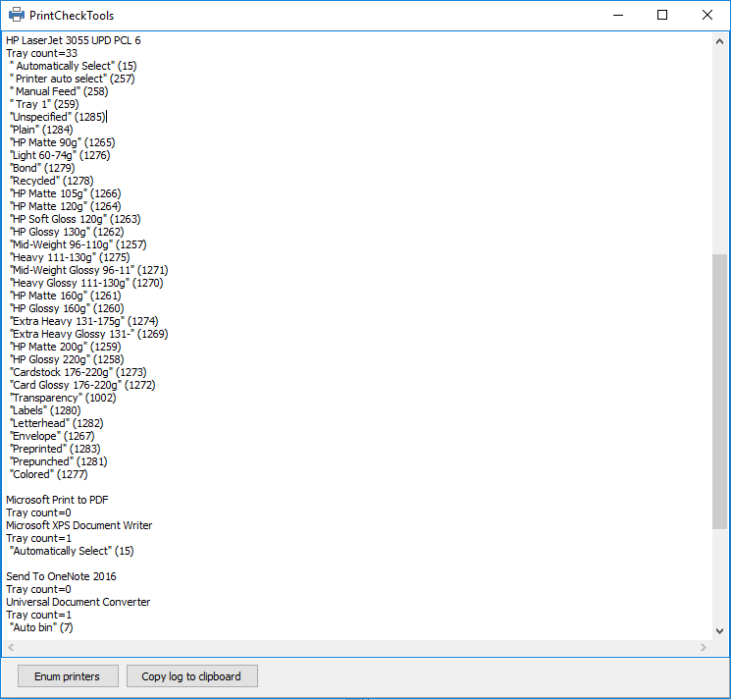731x700 pixels.
Task: Click the log line "Manual Feed" (258)
Action: coord(59,91)
